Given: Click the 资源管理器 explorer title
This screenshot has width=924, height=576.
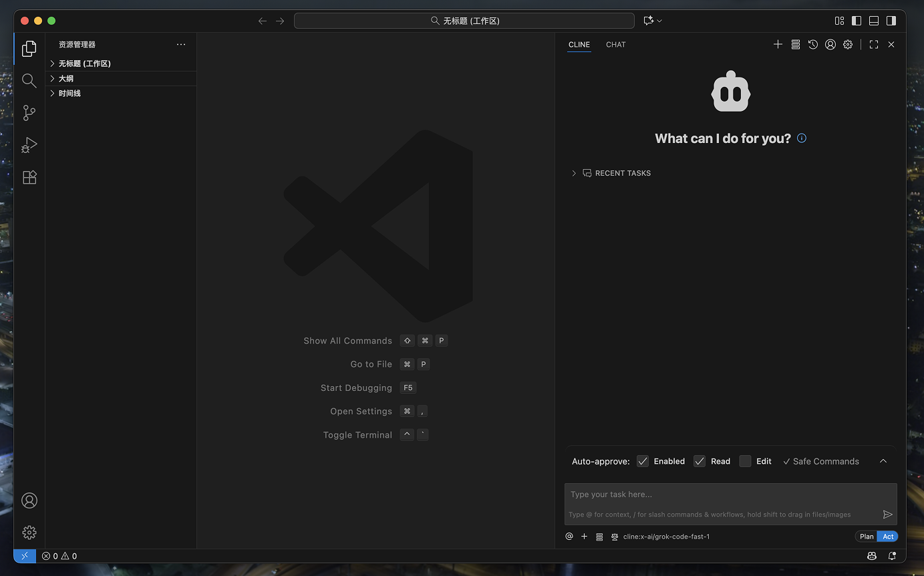Looking at the screenshot, I should [77, 45].
